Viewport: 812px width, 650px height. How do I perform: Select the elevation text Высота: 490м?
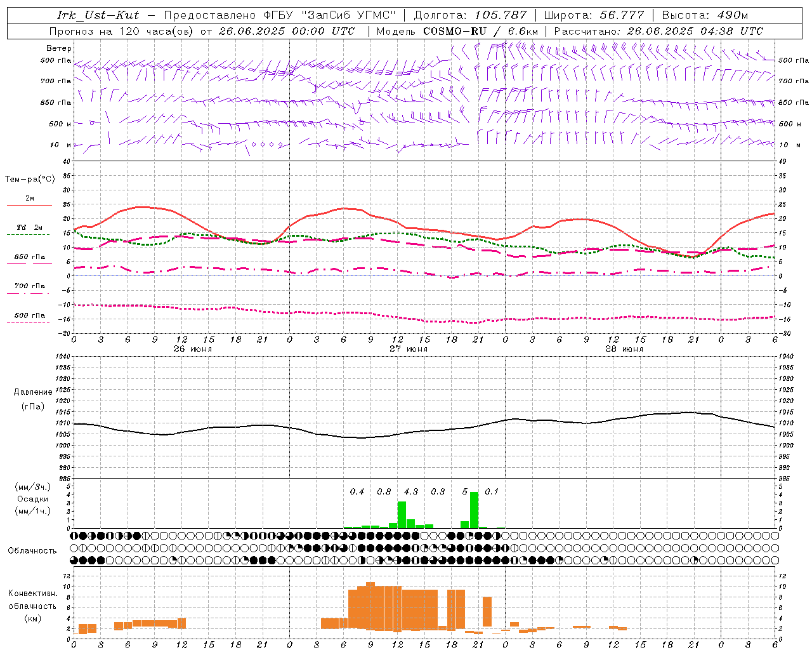pos(705,15)
